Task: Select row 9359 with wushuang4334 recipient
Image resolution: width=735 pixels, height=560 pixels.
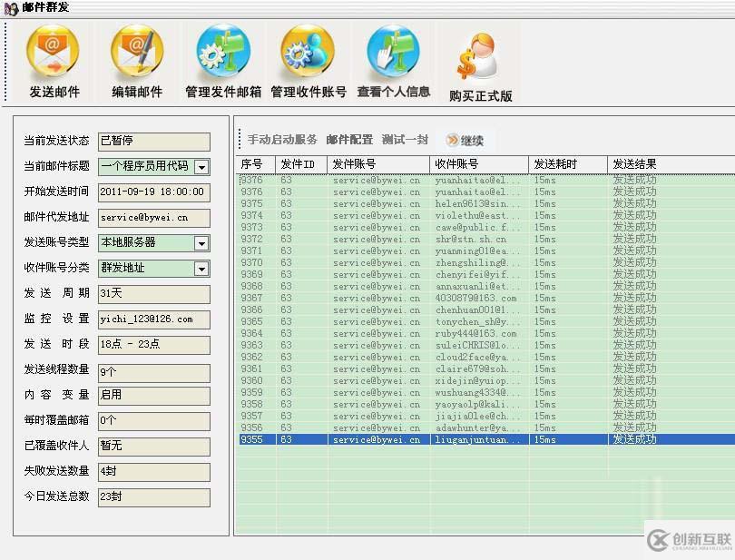Action: 485,392
